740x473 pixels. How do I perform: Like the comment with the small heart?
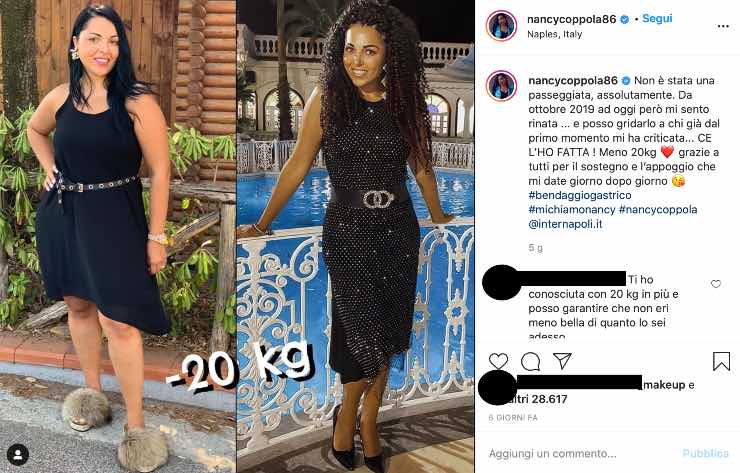[x=716, y=284]
